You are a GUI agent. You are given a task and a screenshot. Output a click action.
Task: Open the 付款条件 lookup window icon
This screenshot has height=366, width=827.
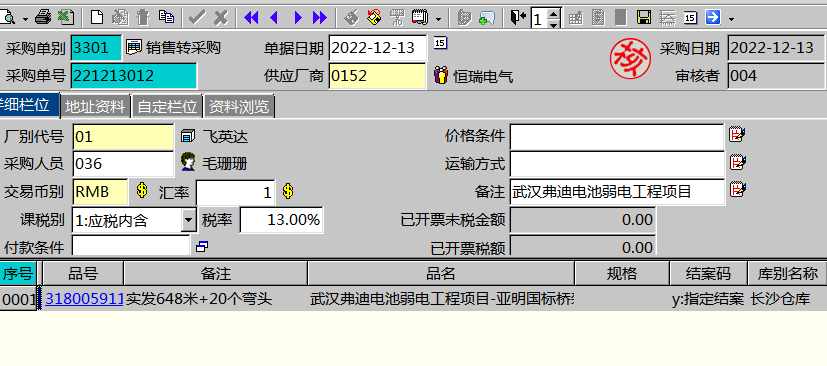tap(202, 246)
